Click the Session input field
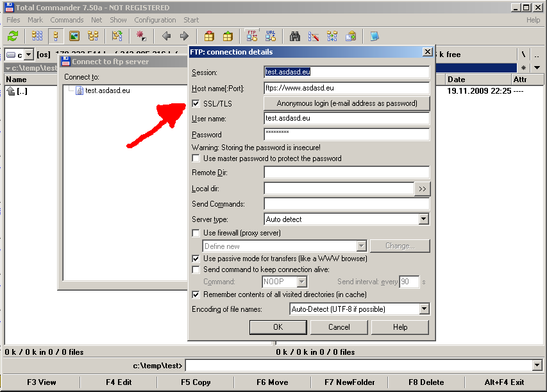Image resolution: width=547 pixels, height=392 pixels. 347,72
